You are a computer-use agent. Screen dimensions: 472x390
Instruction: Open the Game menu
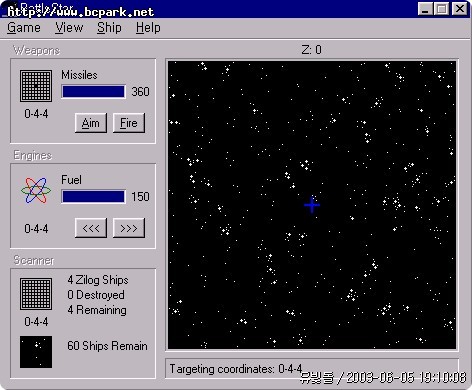pos(24,28)
